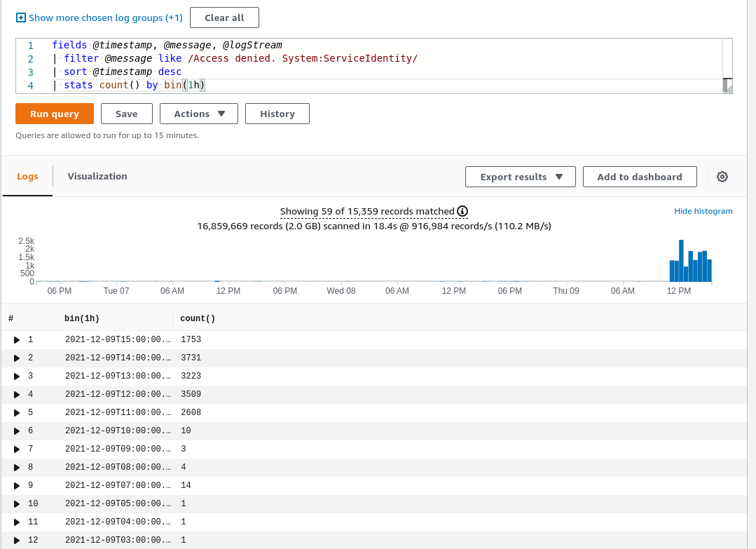This screenshot has height=549, width=756.
Task: Expand log record row 1
Action: (17, 339)
